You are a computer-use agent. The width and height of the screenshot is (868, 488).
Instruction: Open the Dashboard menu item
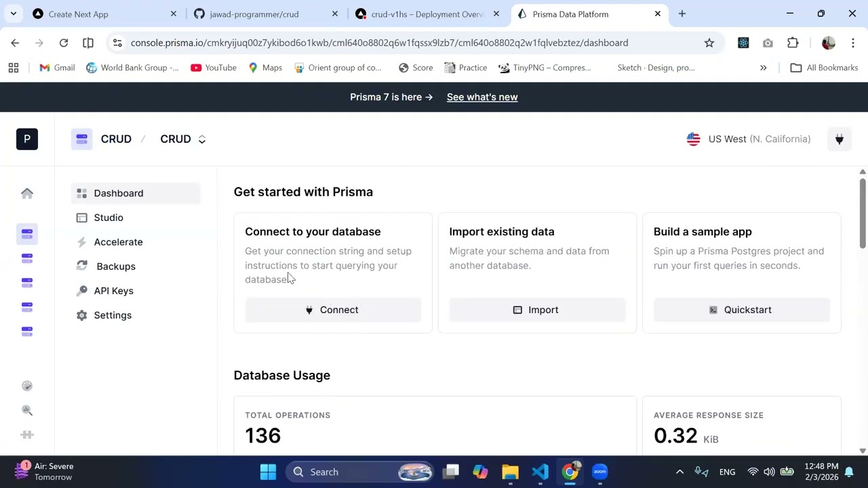tap(136, 193)
